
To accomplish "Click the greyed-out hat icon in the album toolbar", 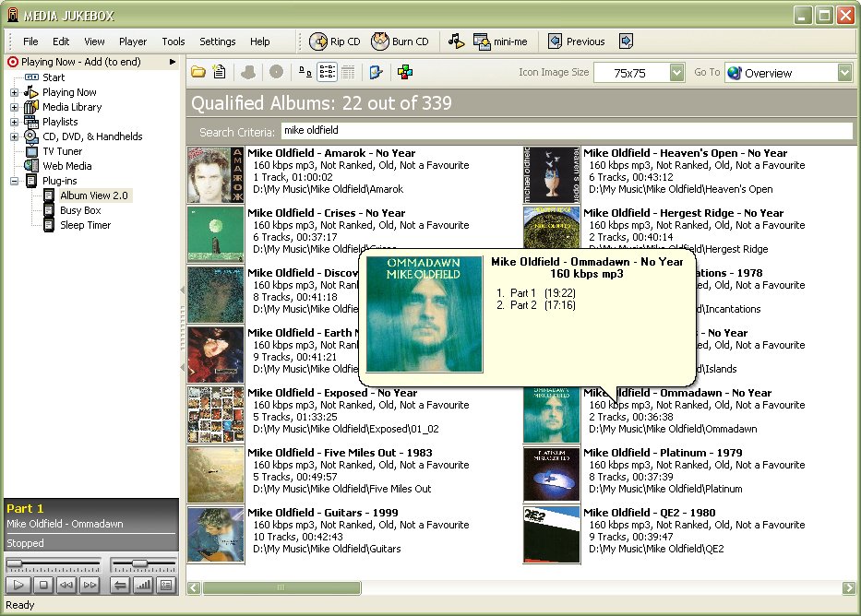I will click(248, 73).
